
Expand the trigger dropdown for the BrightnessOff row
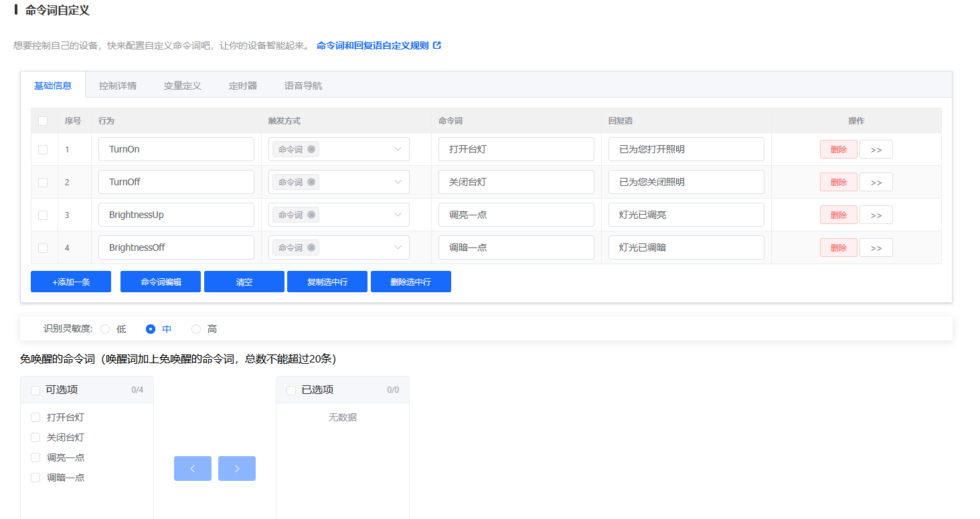tap(398, 247)
